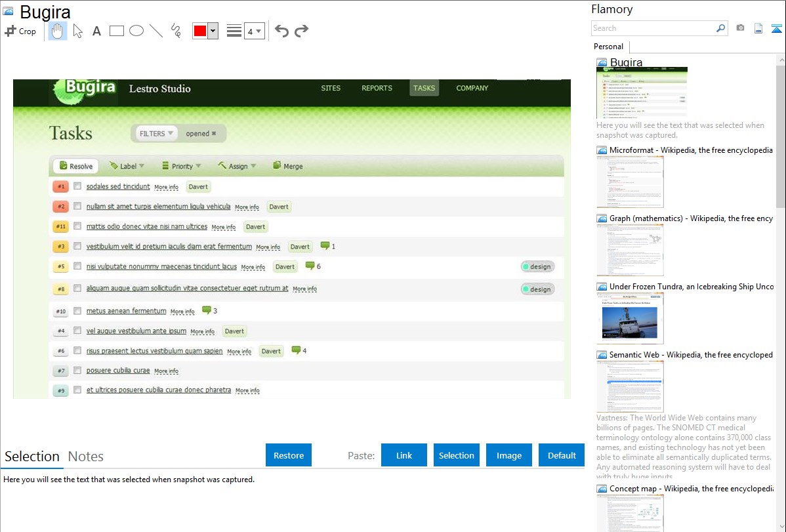Screen dimensions: 786x532
Task: Tick the checkbox for task #2
Action: point(77,206)
